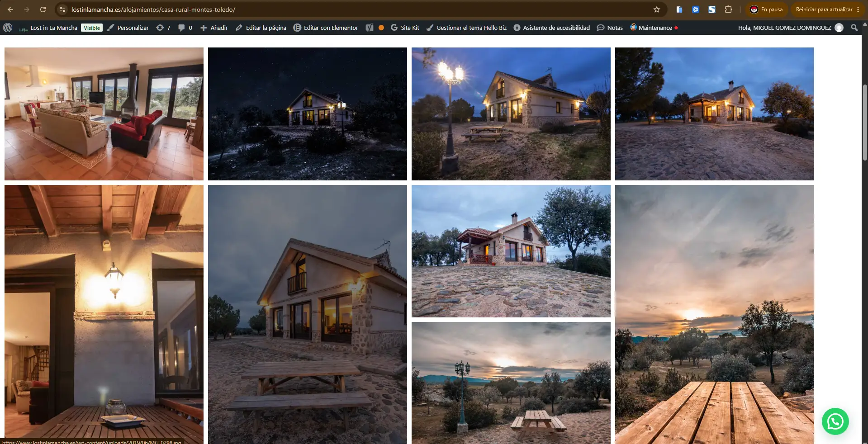This screenshot has height=444, width=868.
Task: Open the living room interior photo
Action: [x=104, y=114]
